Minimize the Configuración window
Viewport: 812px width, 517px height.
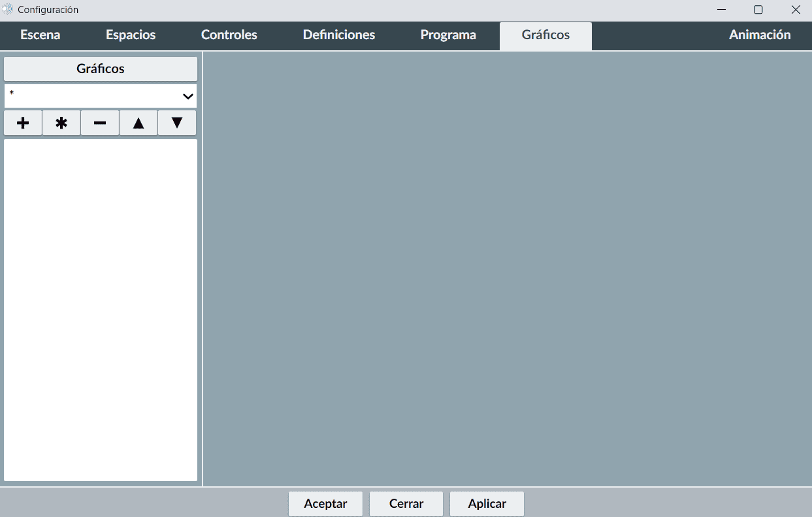[x=722, y=10]
